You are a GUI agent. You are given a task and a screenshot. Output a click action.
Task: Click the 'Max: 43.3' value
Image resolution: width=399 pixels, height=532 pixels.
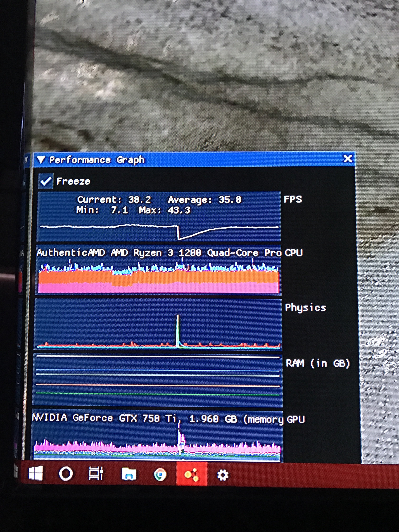(165, 210)
